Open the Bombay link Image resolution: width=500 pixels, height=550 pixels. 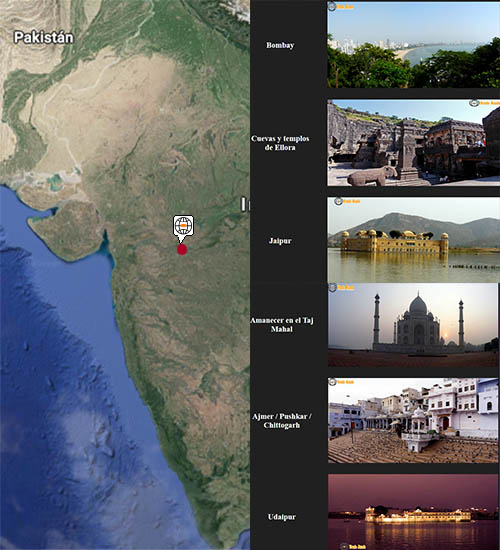coord(280,45)
